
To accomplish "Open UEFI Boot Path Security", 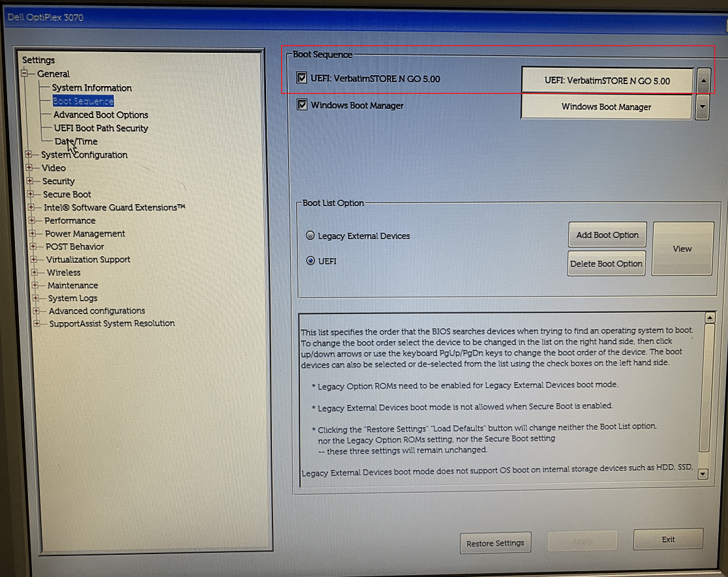I will 100,128.
